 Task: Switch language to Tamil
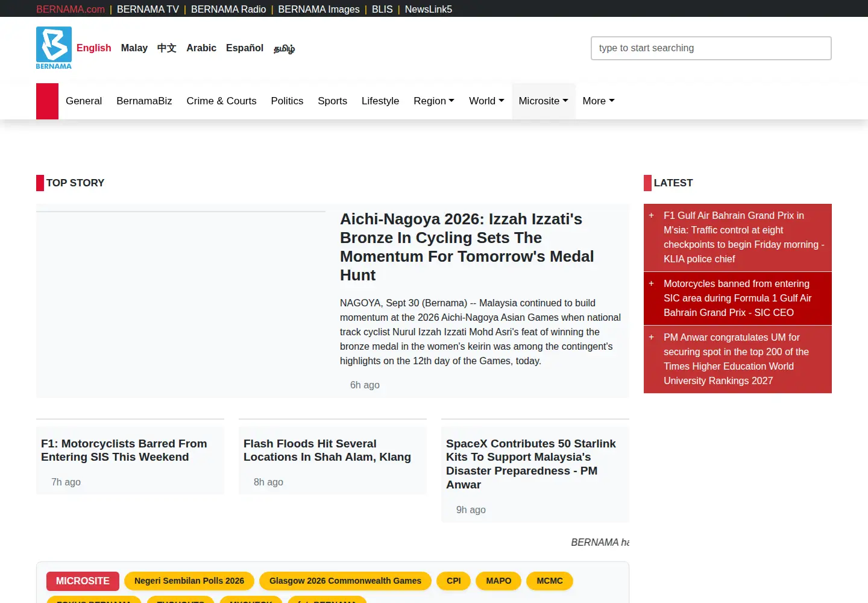click(284, 48)
